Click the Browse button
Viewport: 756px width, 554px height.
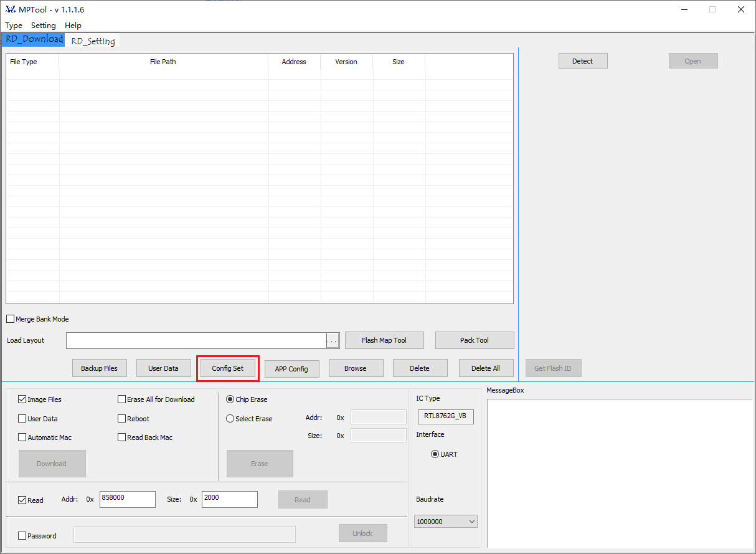pyautogui.click(x=356, y=368)
